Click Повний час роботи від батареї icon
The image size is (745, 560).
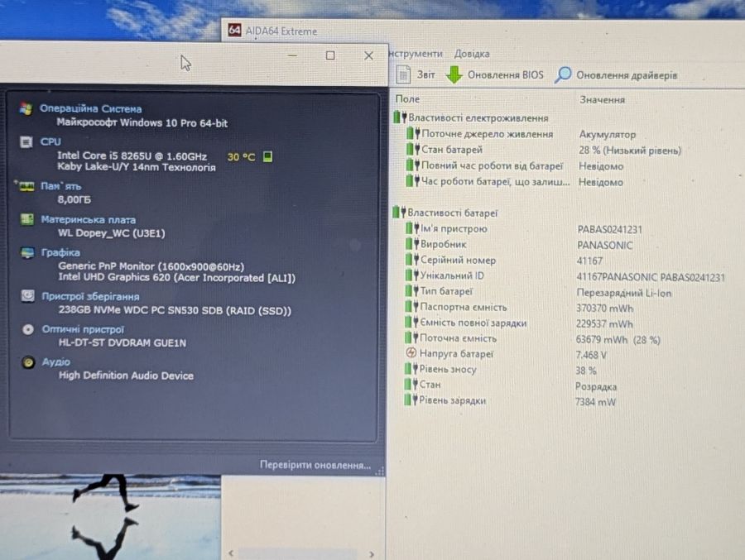click(x=413, y=165)
